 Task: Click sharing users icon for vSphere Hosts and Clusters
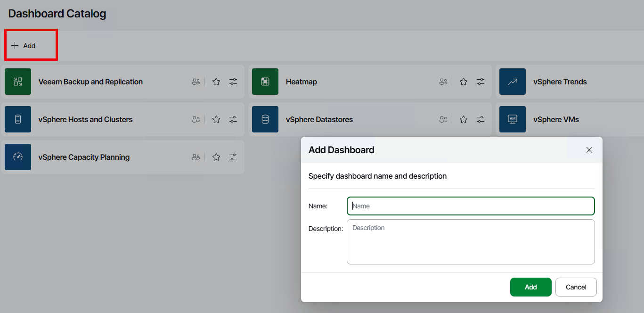click(x=196, y=119)
